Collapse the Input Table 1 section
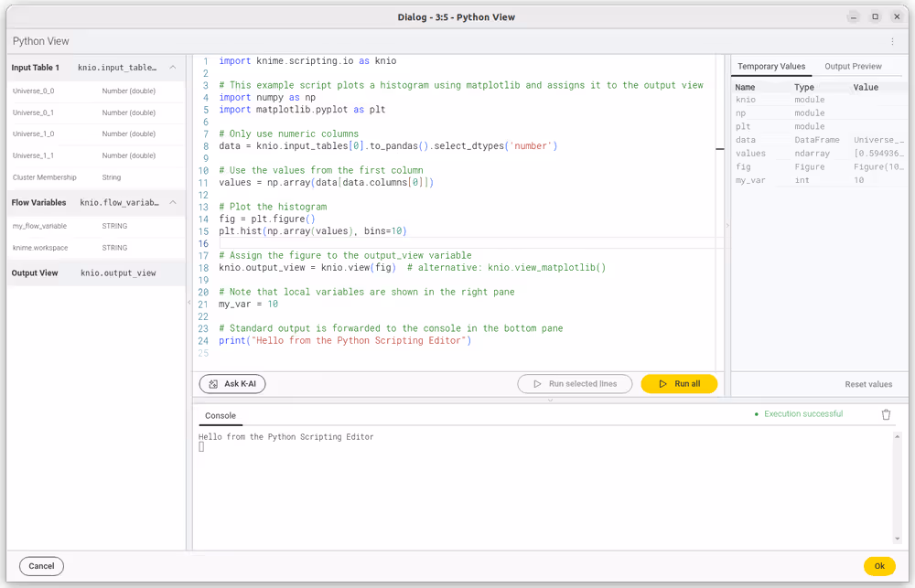This screenshot has height=588, width=915. pos(173,68)
